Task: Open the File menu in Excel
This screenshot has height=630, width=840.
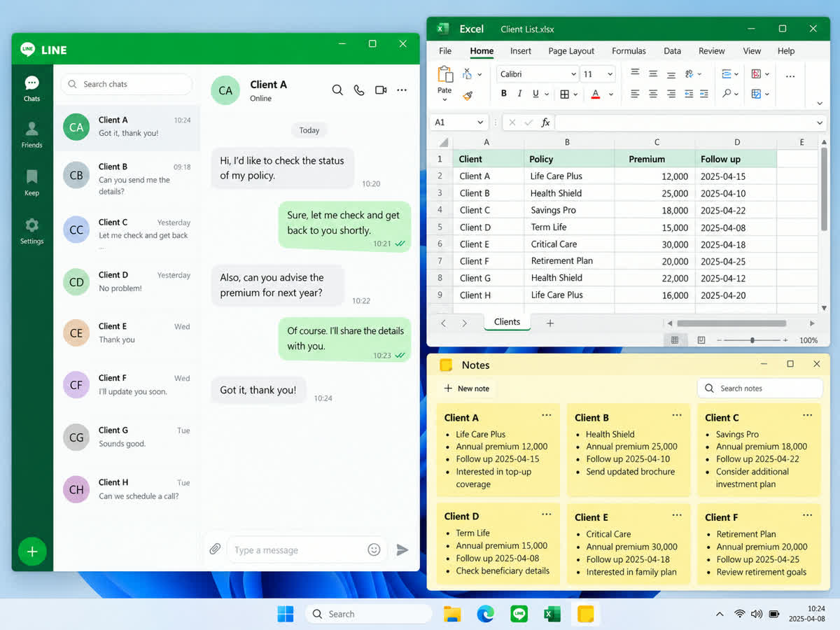Action: coord(445,51)
